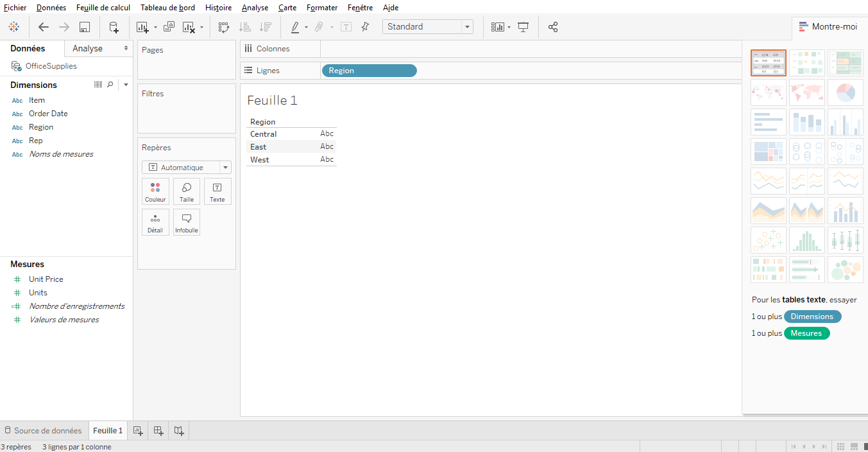Choose the treemap chart type in Montre-moi

(769, 151)
